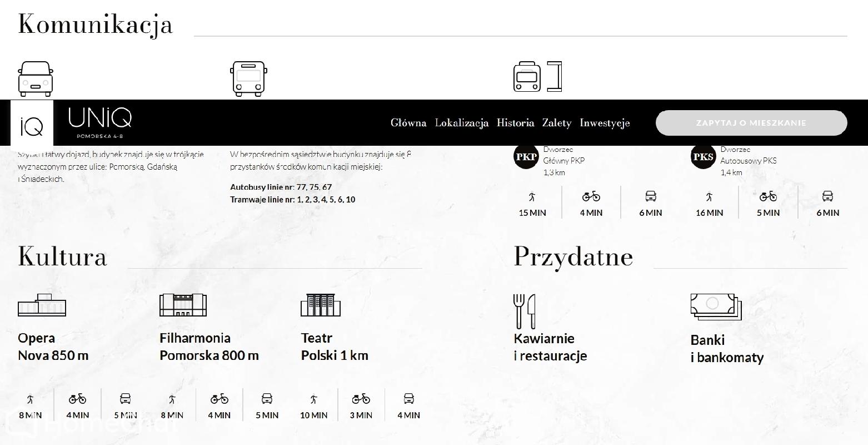The image size is (868, 445).
Task: Navigate to Zalety menu entry
Action: (557, 123)
